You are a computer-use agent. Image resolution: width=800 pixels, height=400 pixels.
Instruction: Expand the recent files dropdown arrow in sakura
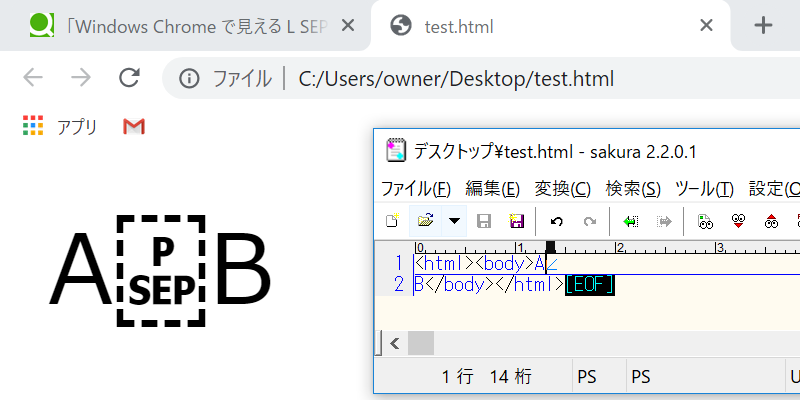[x=454, y=221]
